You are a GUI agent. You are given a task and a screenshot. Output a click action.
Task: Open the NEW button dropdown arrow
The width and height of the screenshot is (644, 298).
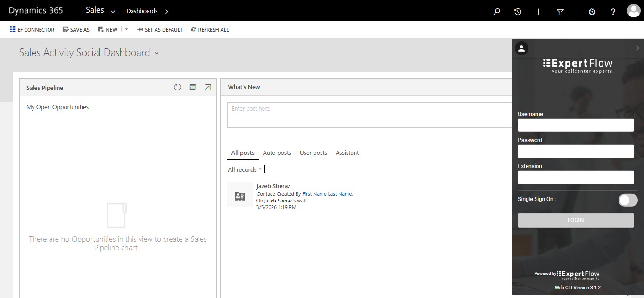point(126,29)
